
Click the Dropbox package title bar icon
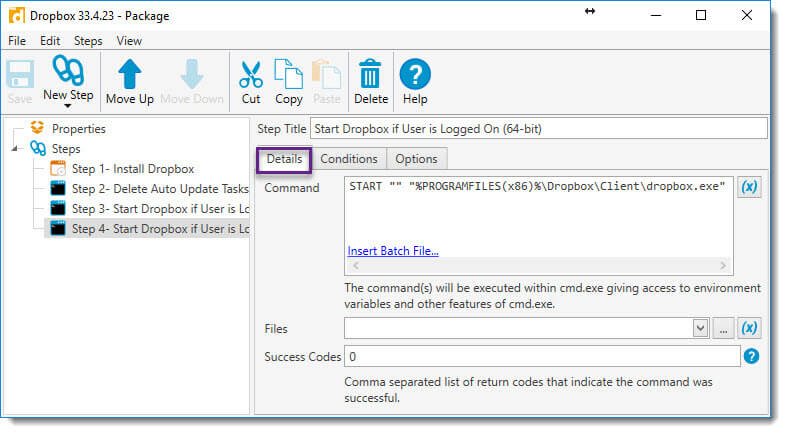[17, 16]
